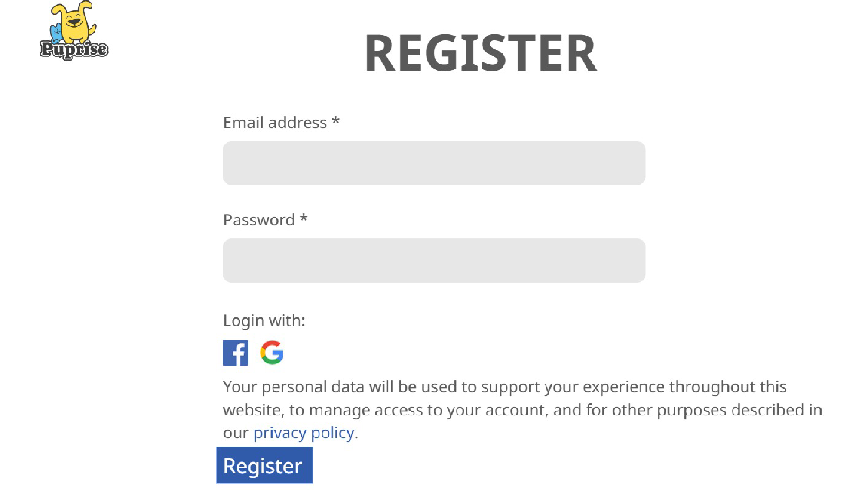The height and width of the screenshot is (493, 868).
Task: Click the Facebook login icon
Action: [235, 353]
